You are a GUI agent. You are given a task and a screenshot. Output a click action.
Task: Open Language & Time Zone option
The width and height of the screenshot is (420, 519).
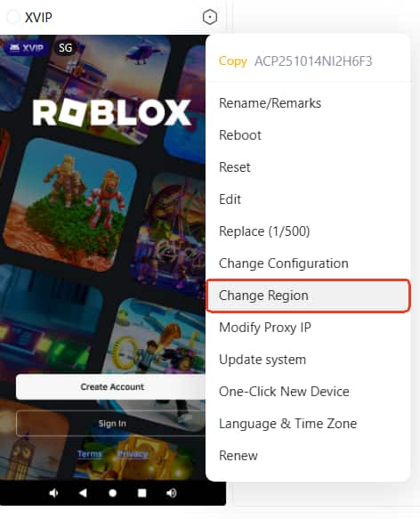click(308, 424)
